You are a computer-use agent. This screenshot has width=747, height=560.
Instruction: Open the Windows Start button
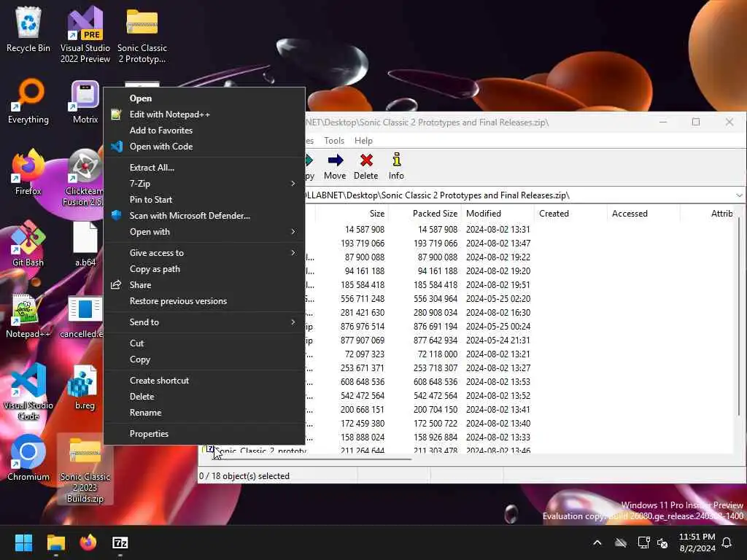click(23, 542)
